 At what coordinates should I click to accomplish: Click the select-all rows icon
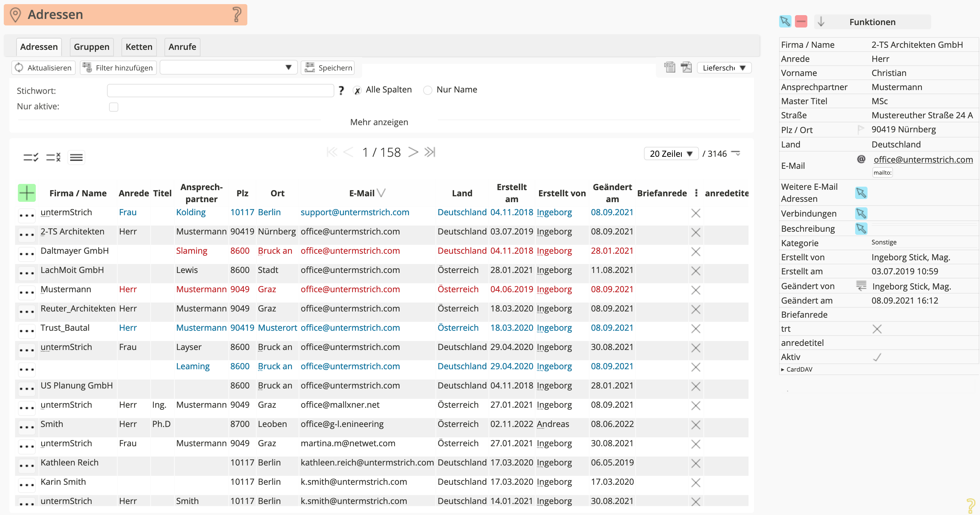(31, 157)
